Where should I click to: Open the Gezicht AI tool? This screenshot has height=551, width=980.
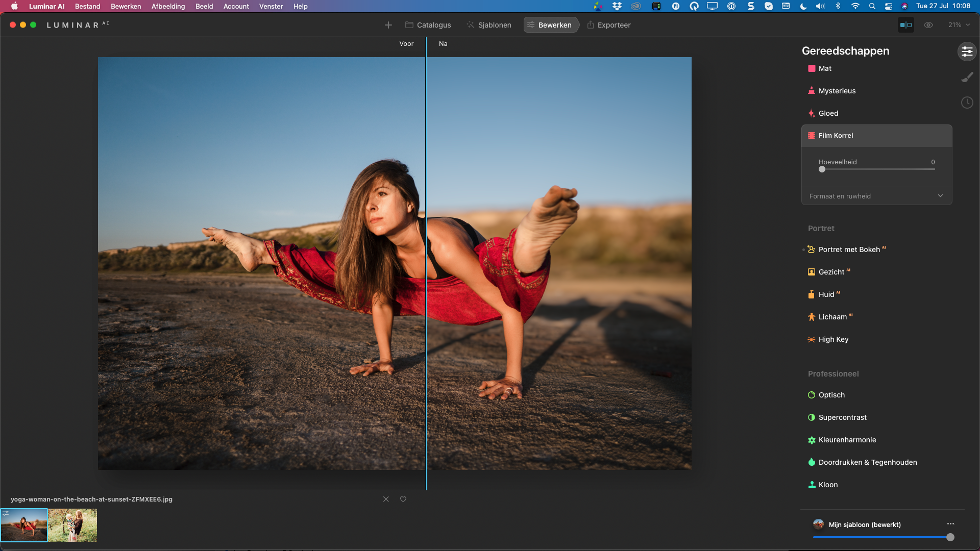point(831,272)
